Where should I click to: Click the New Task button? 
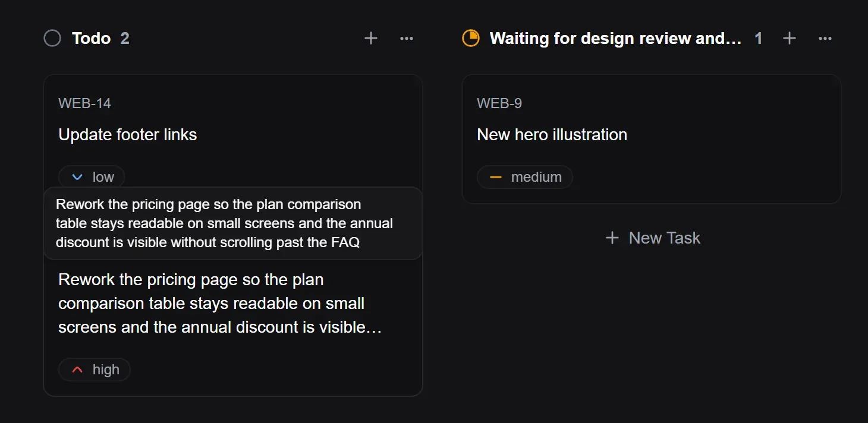click(x=652, y=238)
